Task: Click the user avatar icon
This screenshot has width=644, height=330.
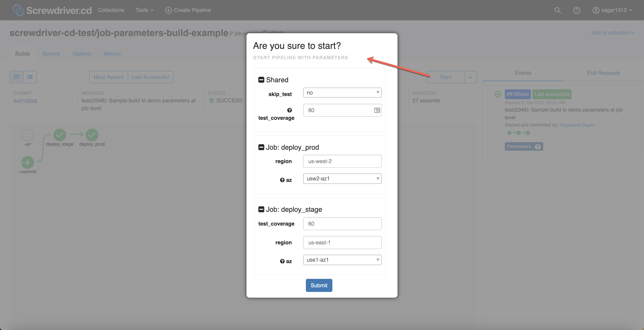Action: point(596,10)
